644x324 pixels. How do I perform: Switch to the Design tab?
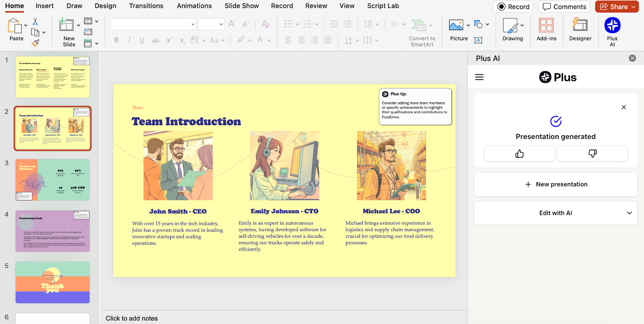(x=105, y=6)
